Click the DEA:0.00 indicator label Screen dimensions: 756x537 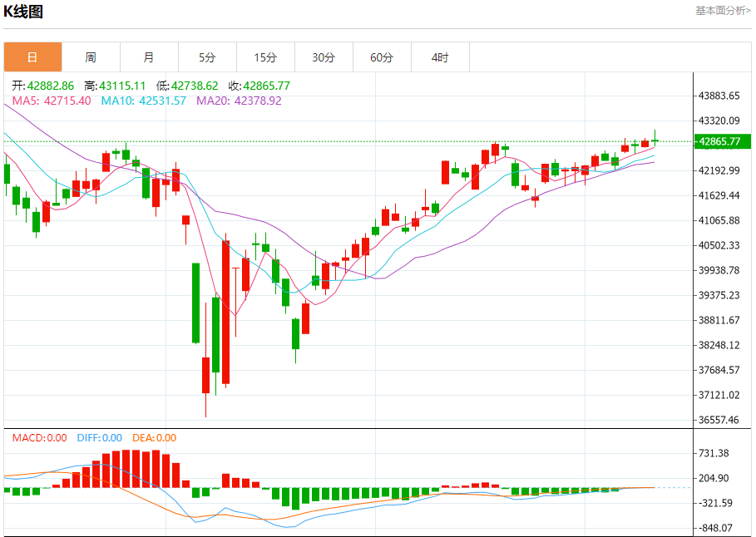(x=155, y=438)
